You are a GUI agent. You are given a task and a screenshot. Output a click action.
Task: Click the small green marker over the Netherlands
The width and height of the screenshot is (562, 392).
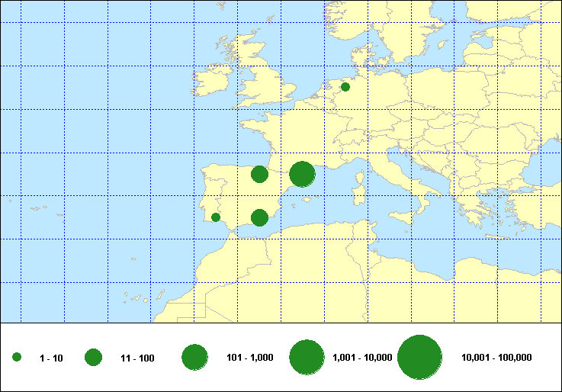tap(345, 87)
